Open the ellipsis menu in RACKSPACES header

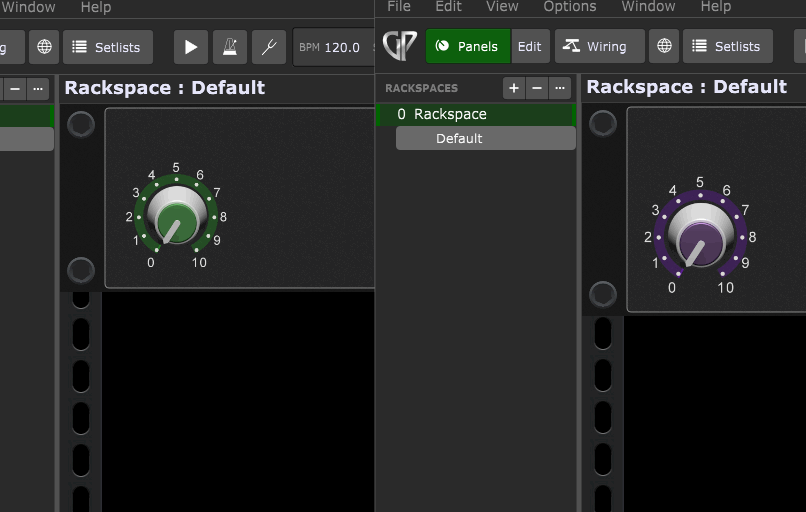tap(560, 88)
